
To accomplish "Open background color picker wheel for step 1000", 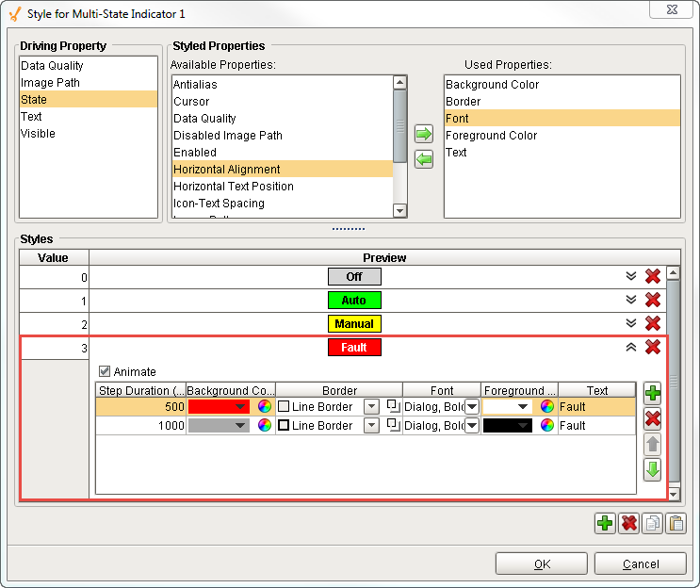I will pos(265,425).
